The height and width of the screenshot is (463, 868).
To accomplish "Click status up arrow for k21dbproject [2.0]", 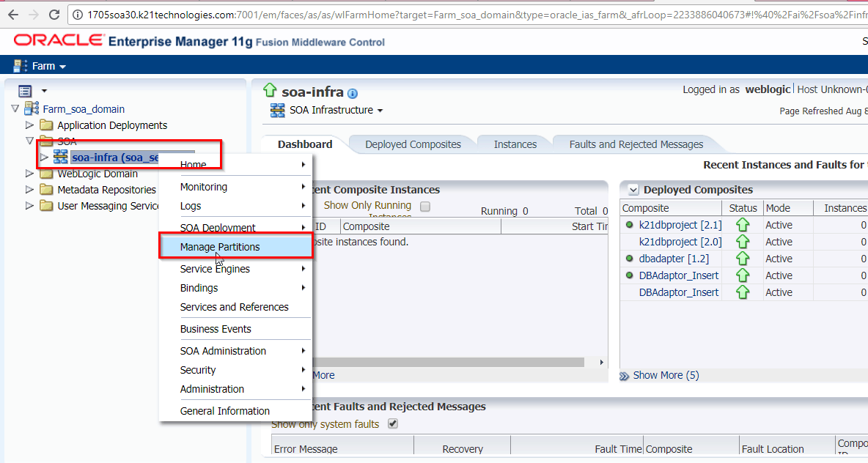I will [x=743, y=242].
